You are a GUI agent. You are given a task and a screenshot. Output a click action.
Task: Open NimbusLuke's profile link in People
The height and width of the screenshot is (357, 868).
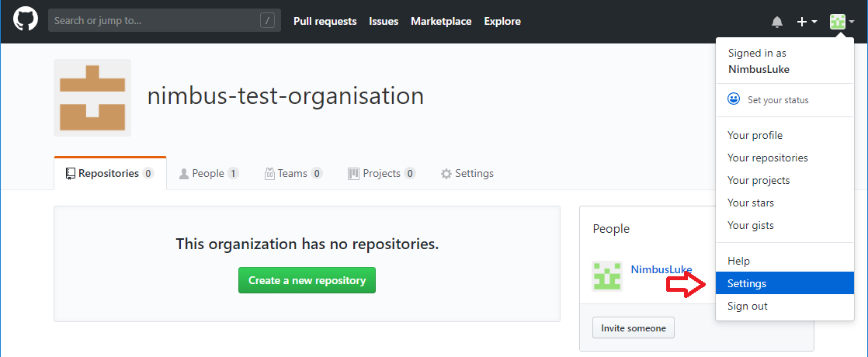[661, 269]
